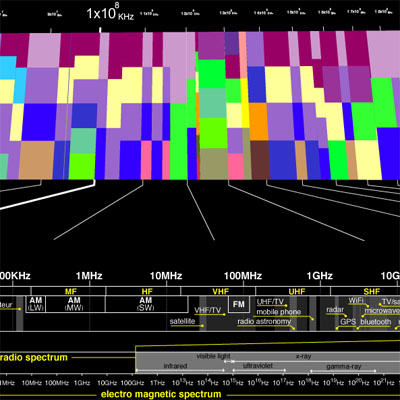Select the UHF band label
The image size is (400, 400).
[x=297, y=292]
